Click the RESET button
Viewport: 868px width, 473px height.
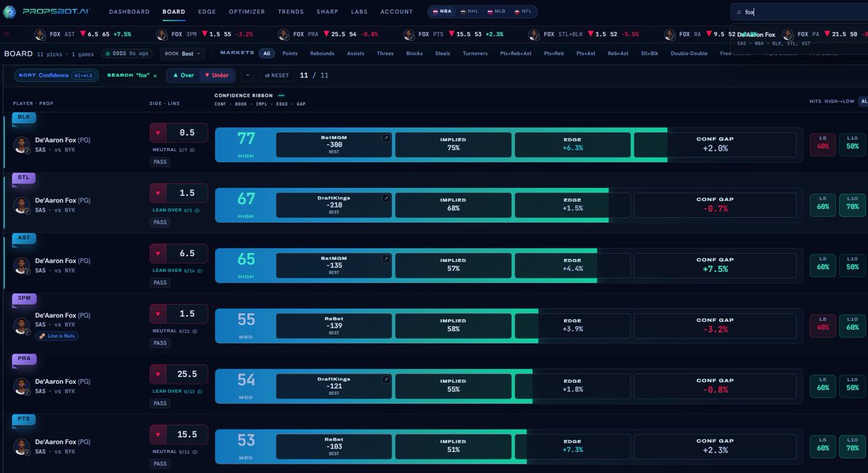tap(276, 75)
